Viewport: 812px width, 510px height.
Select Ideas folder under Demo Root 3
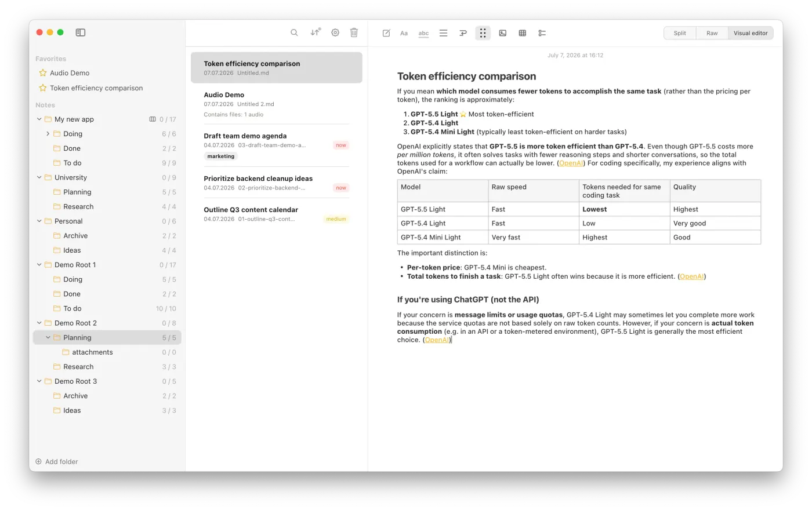tap(107, 411)
